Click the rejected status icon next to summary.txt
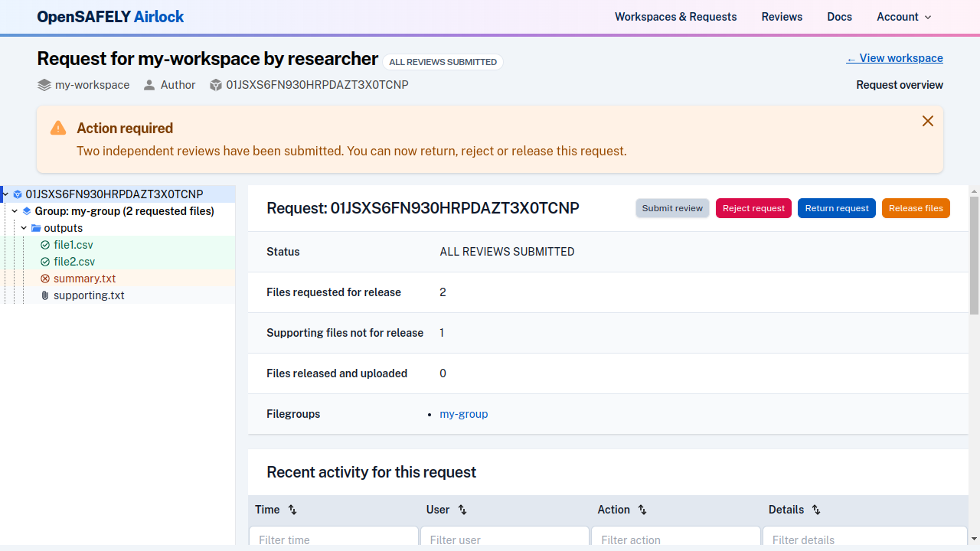Viewport: 980px width, 551px height. click(x=44, y=279)
